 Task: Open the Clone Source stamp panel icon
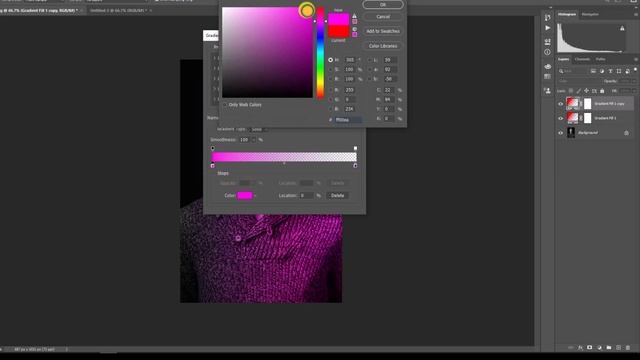pos(547,91)
